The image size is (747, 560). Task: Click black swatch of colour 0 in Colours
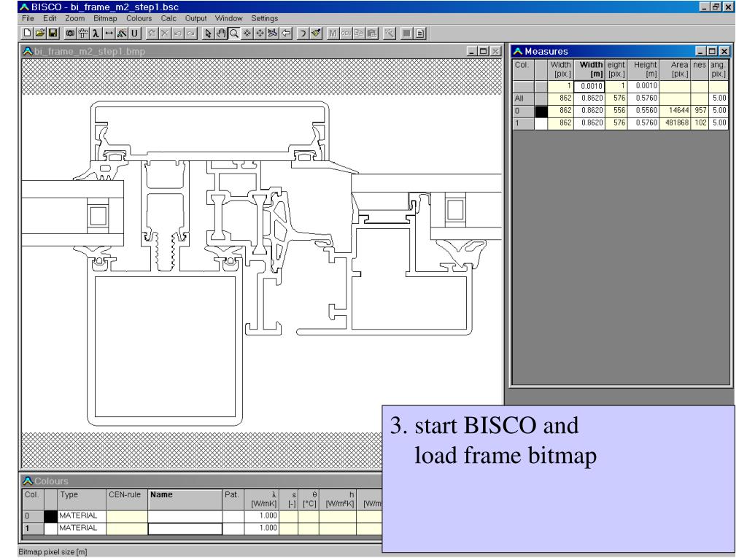pyautogui.click(x=50, y=516)
